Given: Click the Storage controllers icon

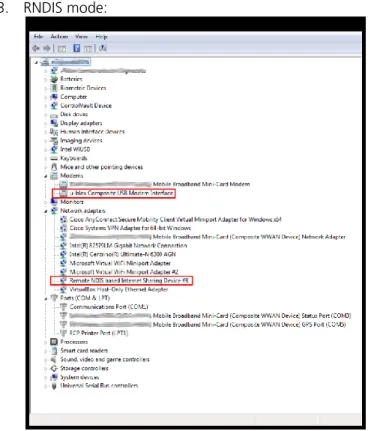Looking at the screenshot, I should tap(54, 368).
